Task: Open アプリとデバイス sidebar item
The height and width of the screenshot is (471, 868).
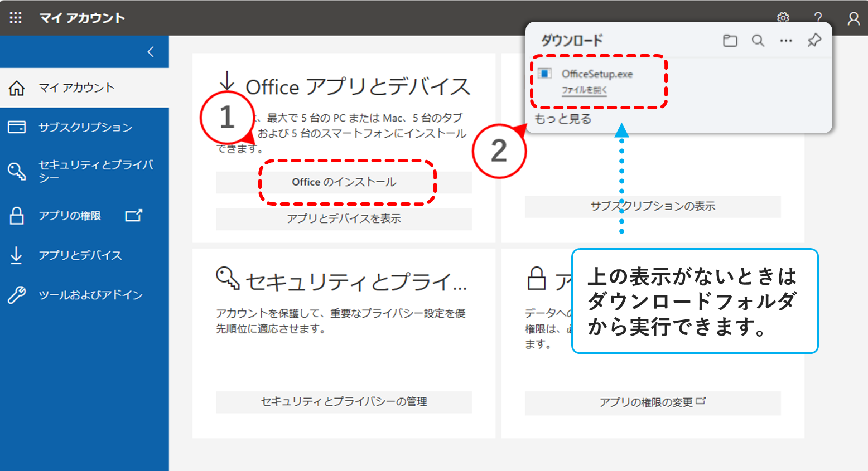Action: (x=84, y=255)
